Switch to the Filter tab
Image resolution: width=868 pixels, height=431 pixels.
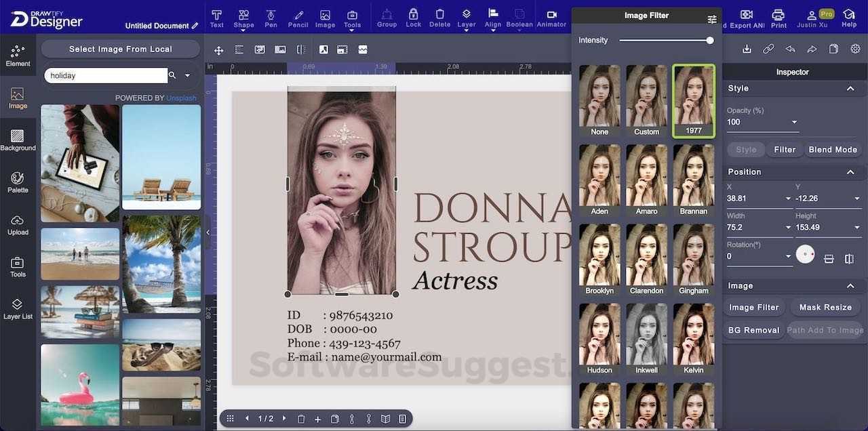784,149
